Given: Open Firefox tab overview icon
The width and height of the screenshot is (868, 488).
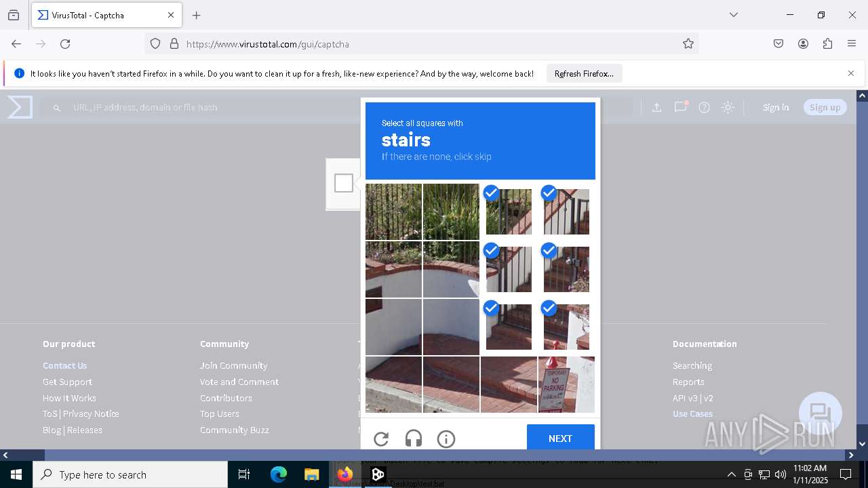Looking at the screenshot, I should coord(14,15).
